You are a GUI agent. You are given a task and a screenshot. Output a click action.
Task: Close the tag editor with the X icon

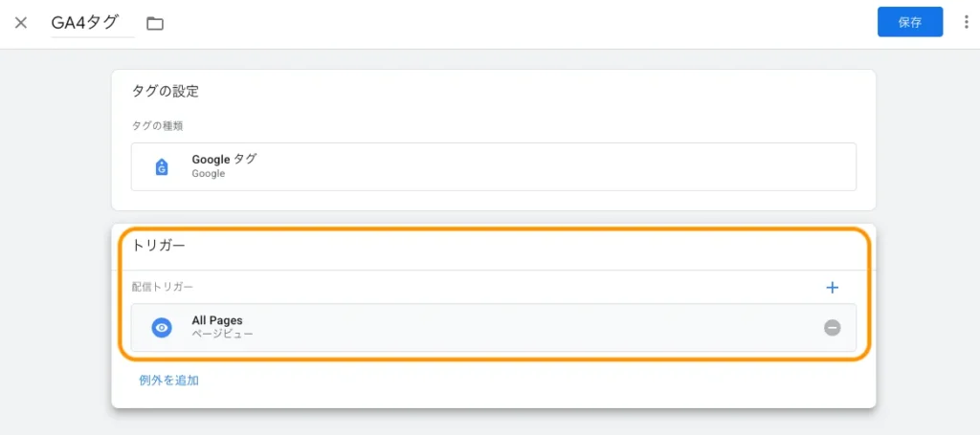(21, 23)
